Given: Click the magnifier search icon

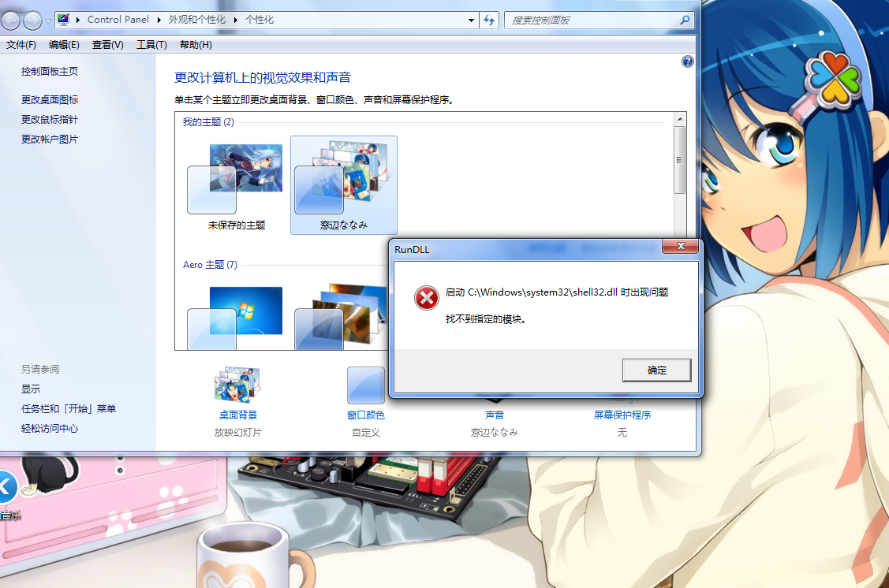Looking at the screenshot, I should [x=685, y=20].
